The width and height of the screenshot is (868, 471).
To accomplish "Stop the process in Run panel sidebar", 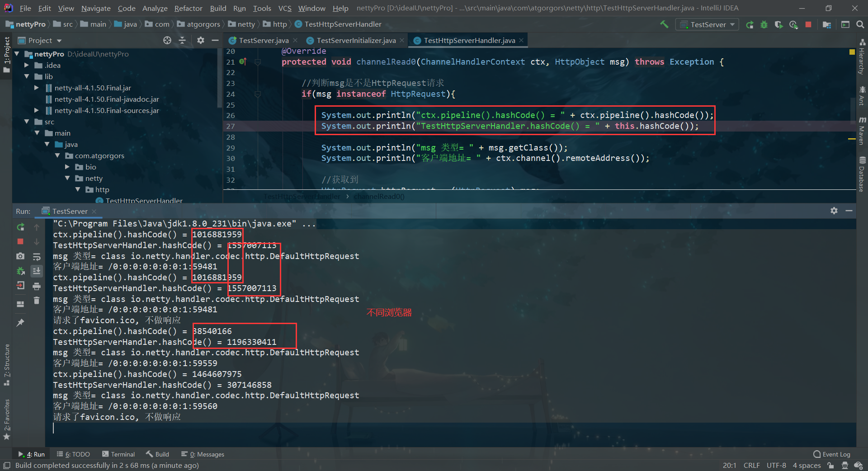I will 20,241.
